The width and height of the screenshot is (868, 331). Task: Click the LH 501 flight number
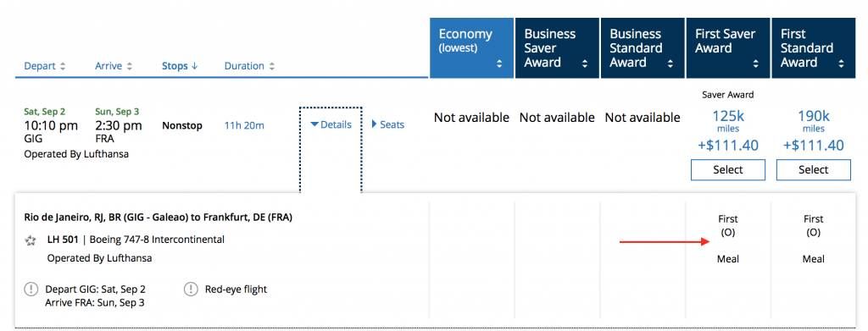click(63, 240)
